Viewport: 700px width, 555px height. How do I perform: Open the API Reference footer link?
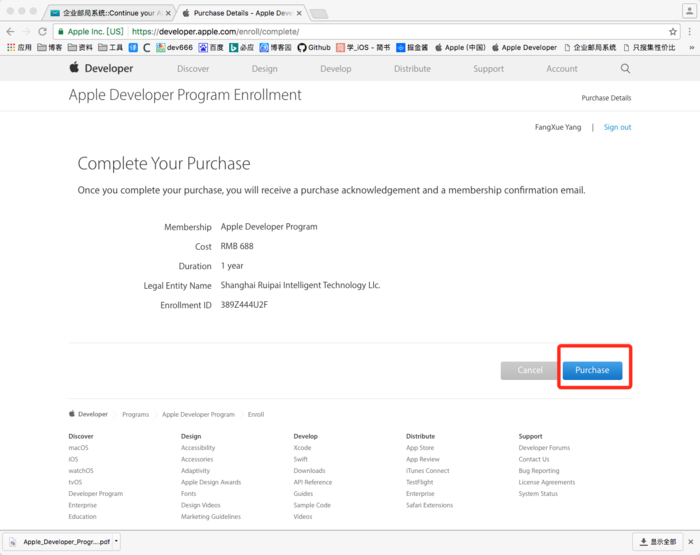tap(312, 482)
